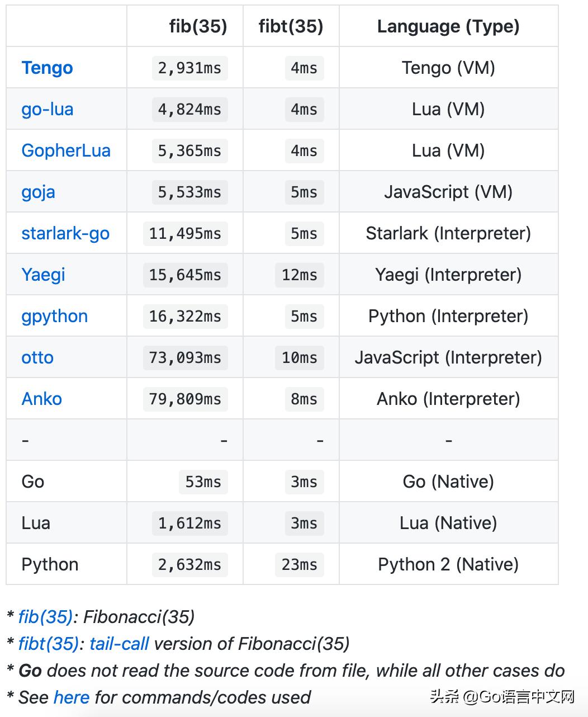
Task: Follow the GopherLua link
Action: click(66, 150)
